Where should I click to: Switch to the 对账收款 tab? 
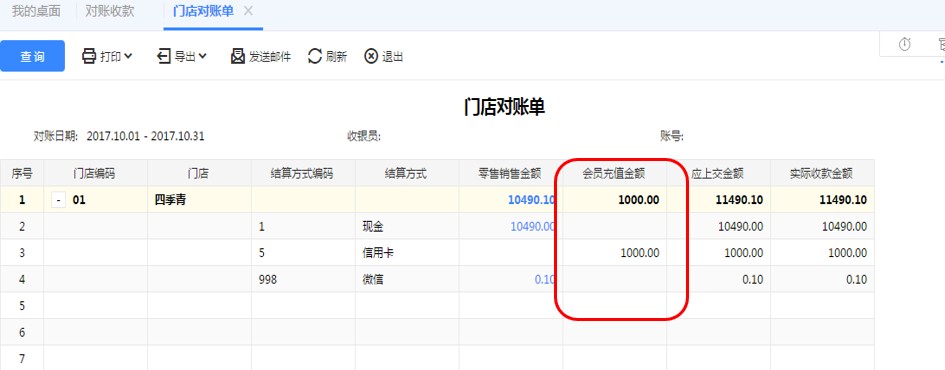110,11
